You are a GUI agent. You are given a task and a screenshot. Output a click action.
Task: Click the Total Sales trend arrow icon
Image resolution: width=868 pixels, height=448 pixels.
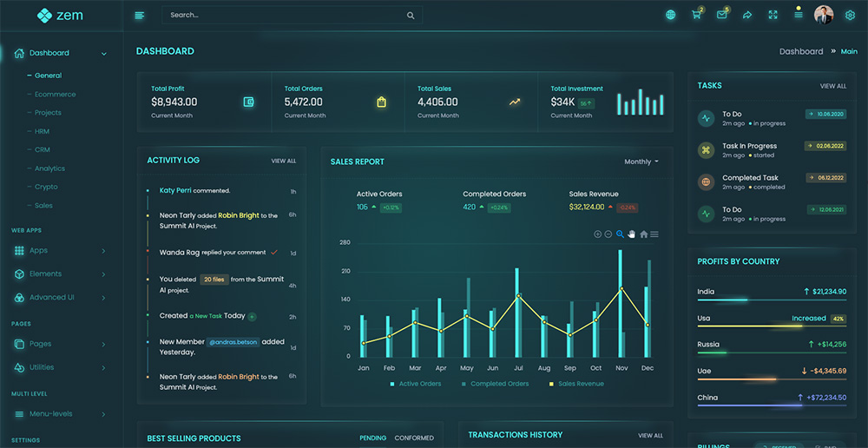tap(515, 102)
